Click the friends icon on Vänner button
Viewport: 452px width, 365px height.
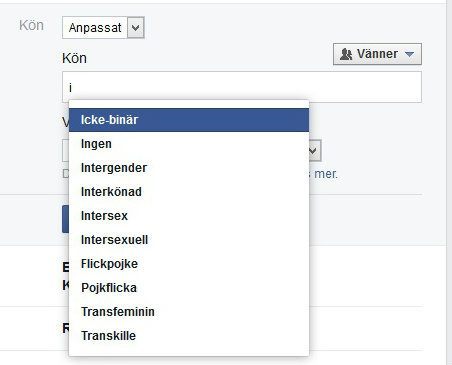[x=346, y=54]
